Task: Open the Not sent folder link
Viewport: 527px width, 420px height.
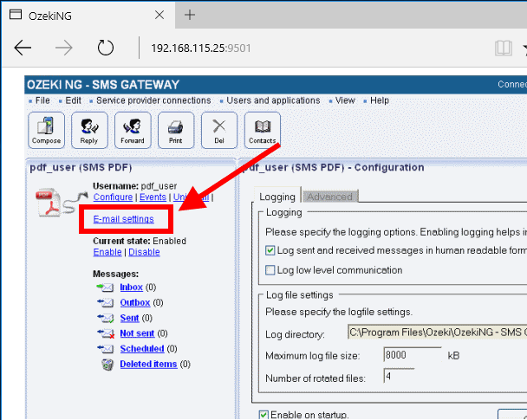Action: pos(137,333)
